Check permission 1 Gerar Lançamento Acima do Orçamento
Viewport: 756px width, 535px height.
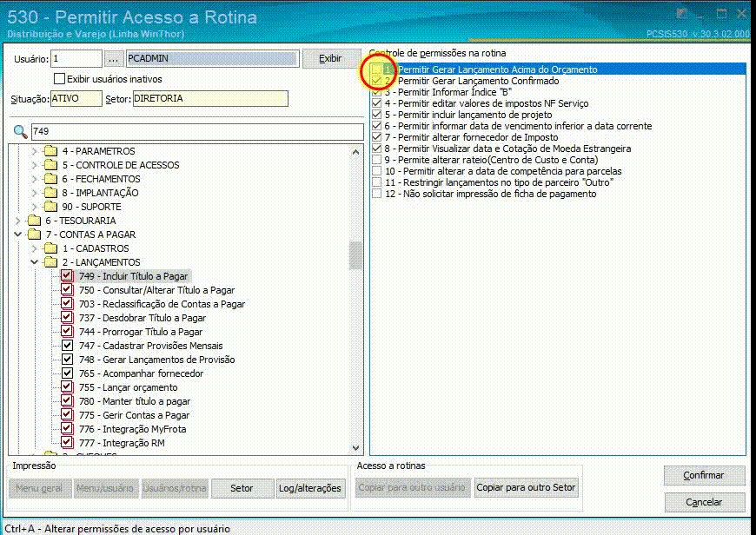point(376,69)
